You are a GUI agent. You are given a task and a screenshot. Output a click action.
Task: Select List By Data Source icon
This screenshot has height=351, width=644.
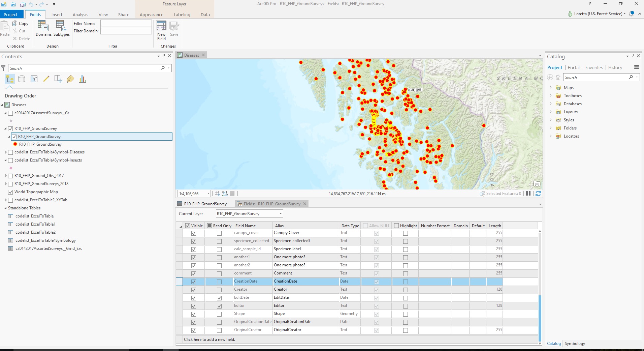tap(22, 79)
